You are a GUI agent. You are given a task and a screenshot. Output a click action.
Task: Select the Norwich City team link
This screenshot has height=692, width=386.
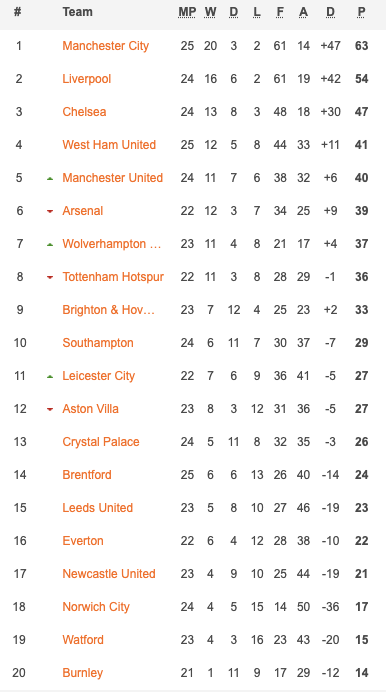click(x=96, y=607)
